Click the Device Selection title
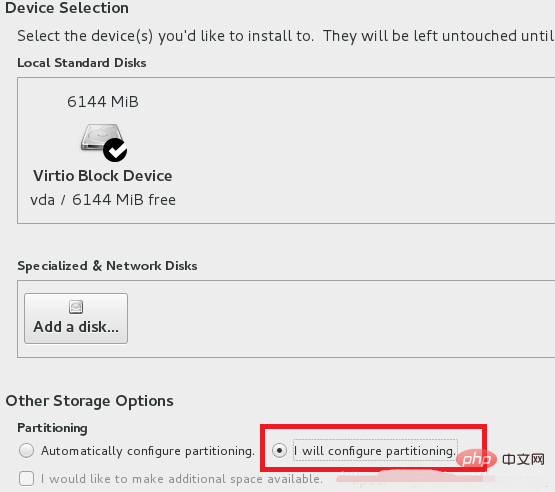Image resolution: width=555 pixels, height=492 pixels. [x=67, y=8]
